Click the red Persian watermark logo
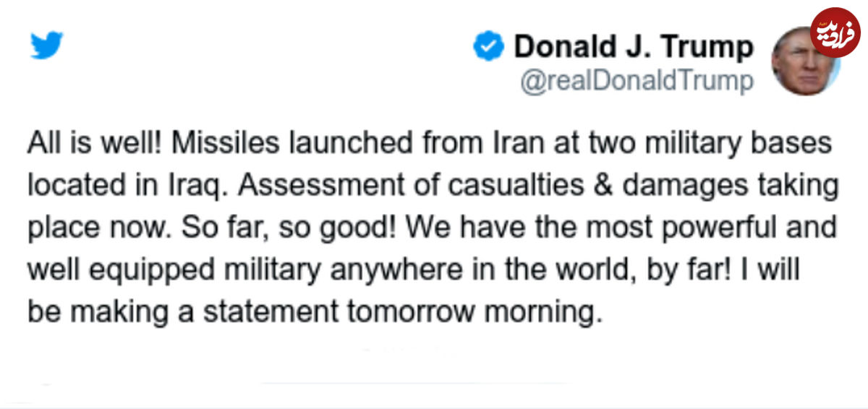The height and width of the screenshot is (409, 868). [835, 31]
